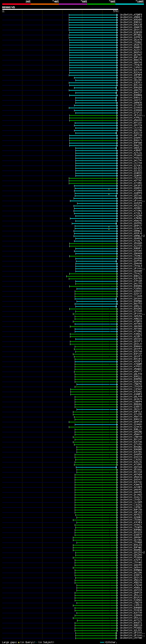Open hit UniRef100_Q9AR15
This screenshot has height=644, width=146.
131,27
